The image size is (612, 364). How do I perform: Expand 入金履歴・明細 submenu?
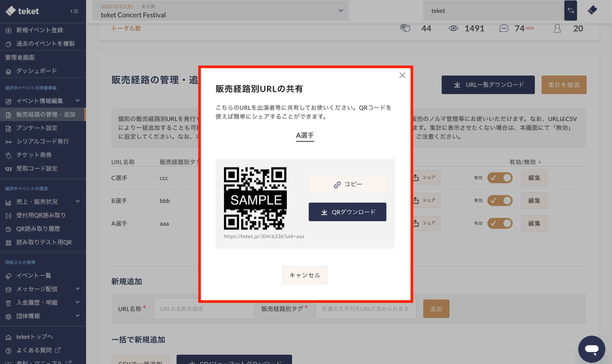77,302
